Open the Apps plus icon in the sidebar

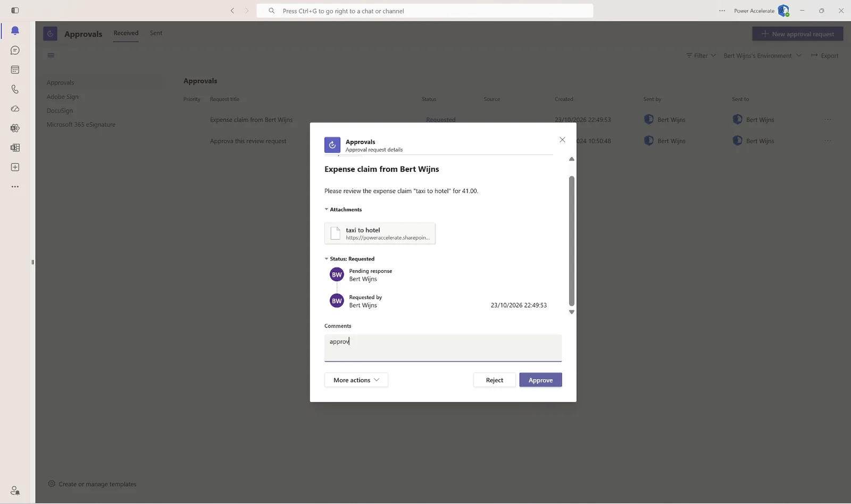pos(15,167)
